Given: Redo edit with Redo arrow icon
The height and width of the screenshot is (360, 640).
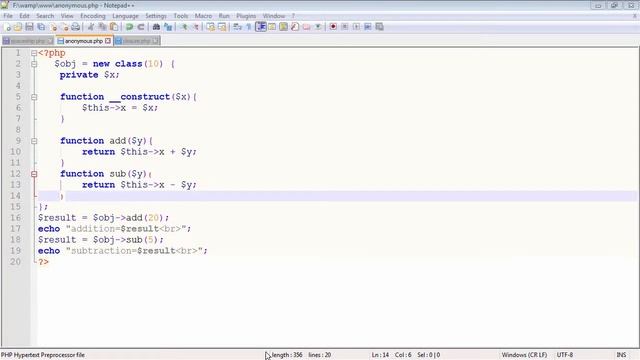Looking at the screenshot, I should click(x=141, y=27).
